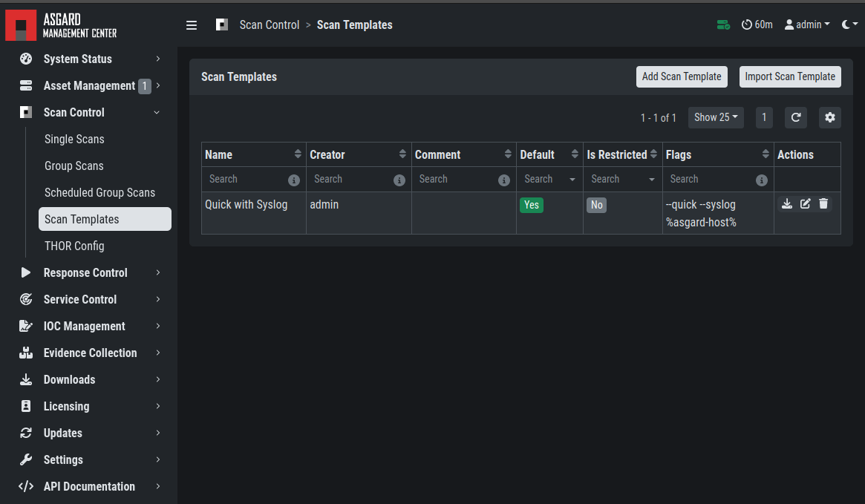Viewport: 865px width, 504px height.
Task: Click the Name search info icon
Action: pos(294,180)
